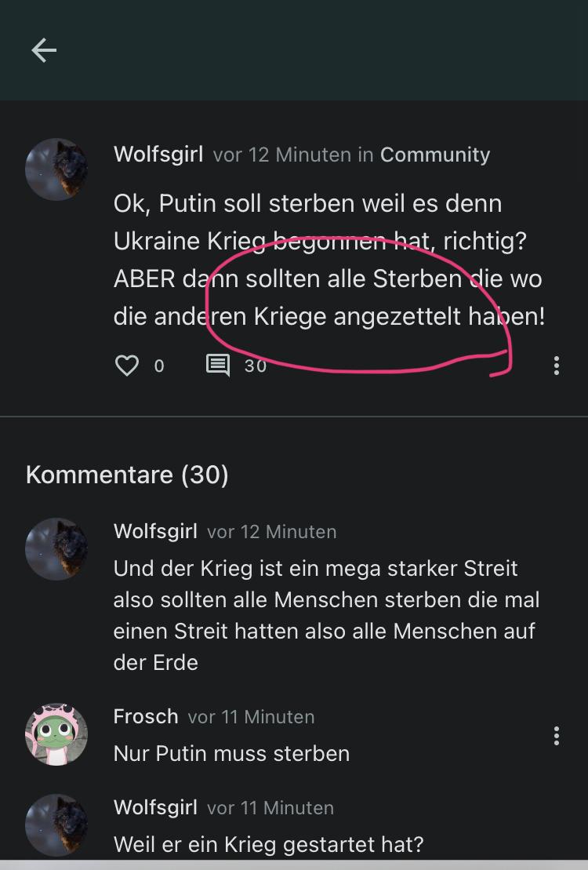The height and width of the screenshot is (870, 588).
Task: Tap the back arrow at top
Action: coord(44,50)
